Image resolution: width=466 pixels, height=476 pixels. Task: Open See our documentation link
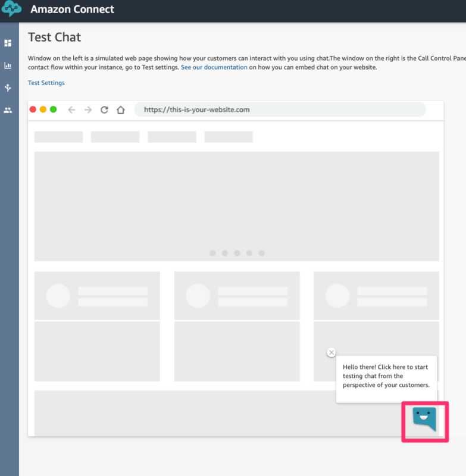tap(214, 67)
